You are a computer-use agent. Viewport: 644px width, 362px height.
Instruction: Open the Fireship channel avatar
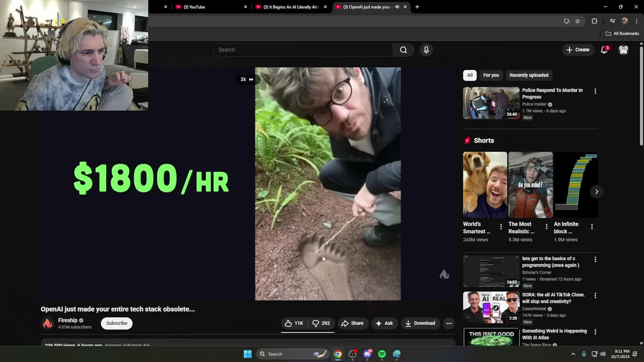47,323
